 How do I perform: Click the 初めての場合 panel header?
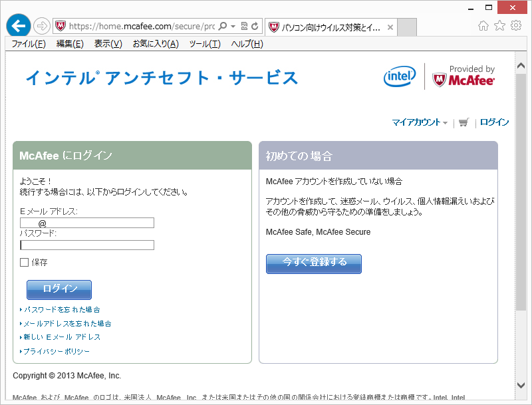pos(378,156)
